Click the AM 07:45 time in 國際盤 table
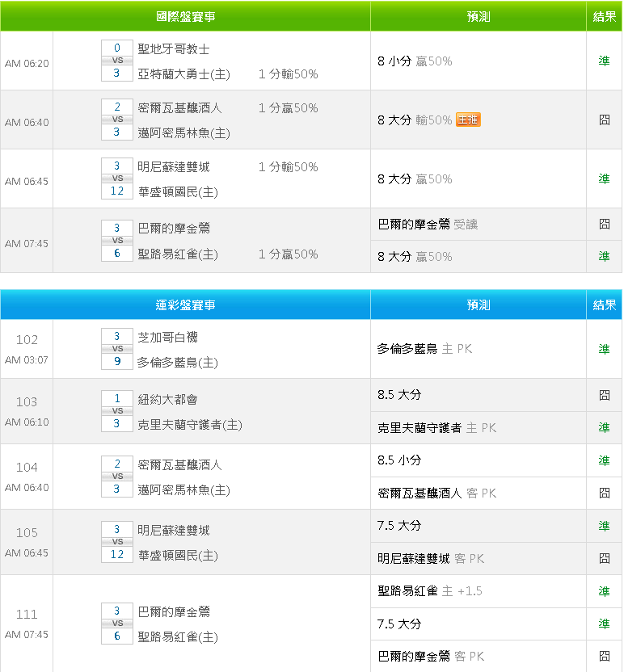Screen dimensions: 624x672 [27, 243]
